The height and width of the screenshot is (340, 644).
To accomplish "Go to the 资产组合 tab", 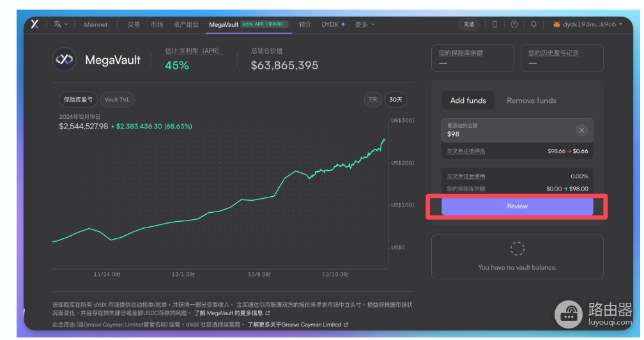I will [x=186, y=25].
